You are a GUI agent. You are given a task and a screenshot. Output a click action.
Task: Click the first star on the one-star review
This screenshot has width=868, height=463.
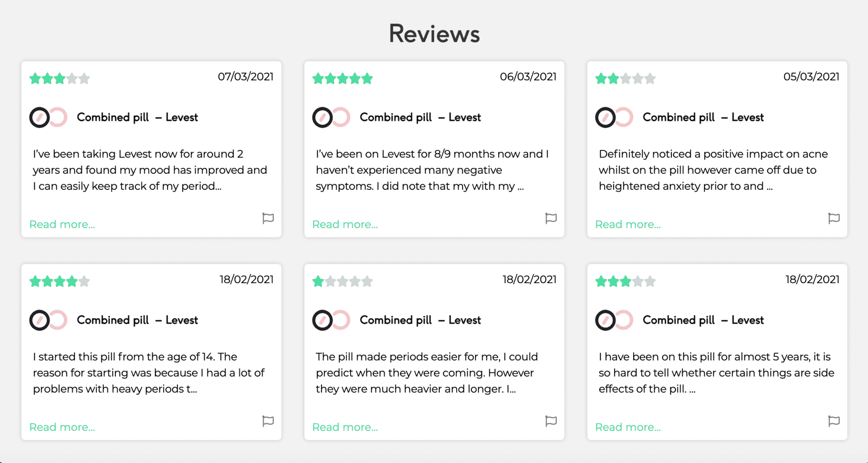click(318, 281)
